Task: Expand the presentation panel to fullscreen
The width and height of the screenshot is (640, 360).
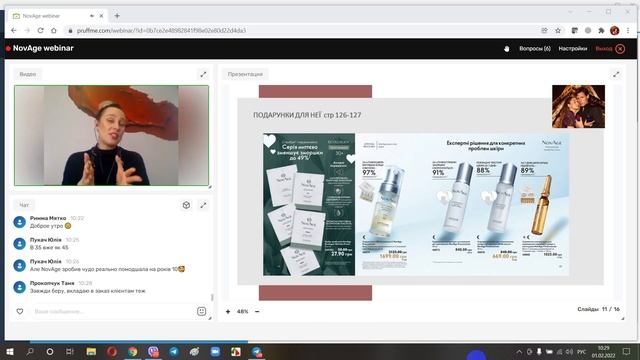Action: pos(616,74)
